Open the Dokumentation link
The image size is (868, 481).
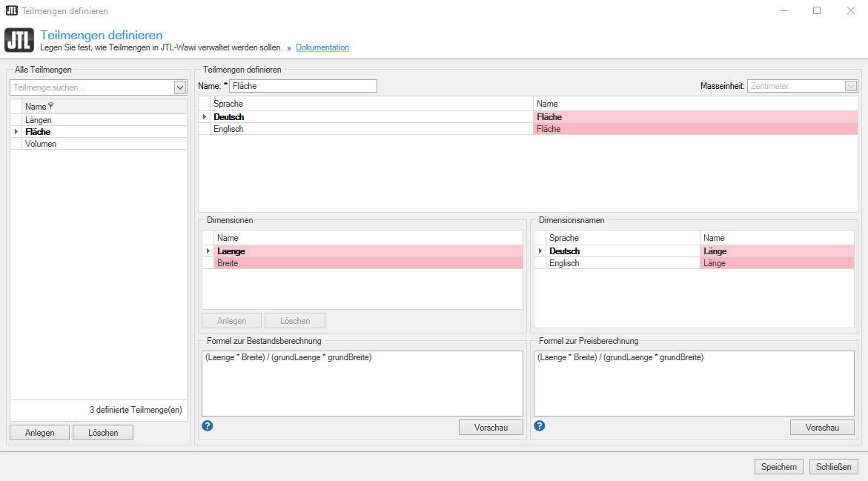tap(322, 47)
